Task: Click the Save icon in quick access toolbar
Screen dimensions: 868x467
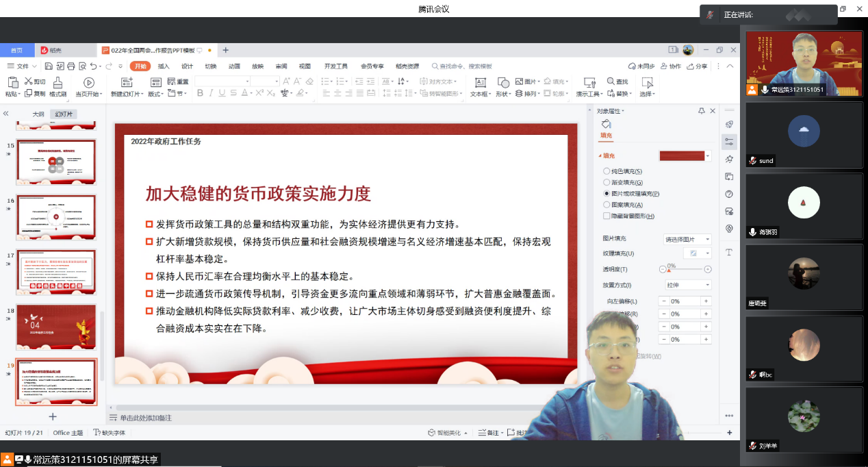Action: 49,66
